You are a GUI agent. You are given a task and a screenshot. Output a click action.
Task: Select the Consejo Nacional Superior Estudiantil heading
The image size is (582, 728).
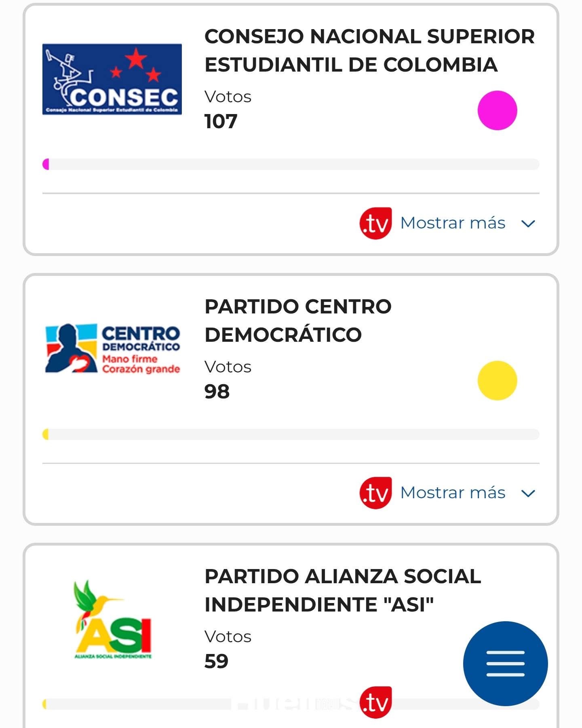pos(369,51)
